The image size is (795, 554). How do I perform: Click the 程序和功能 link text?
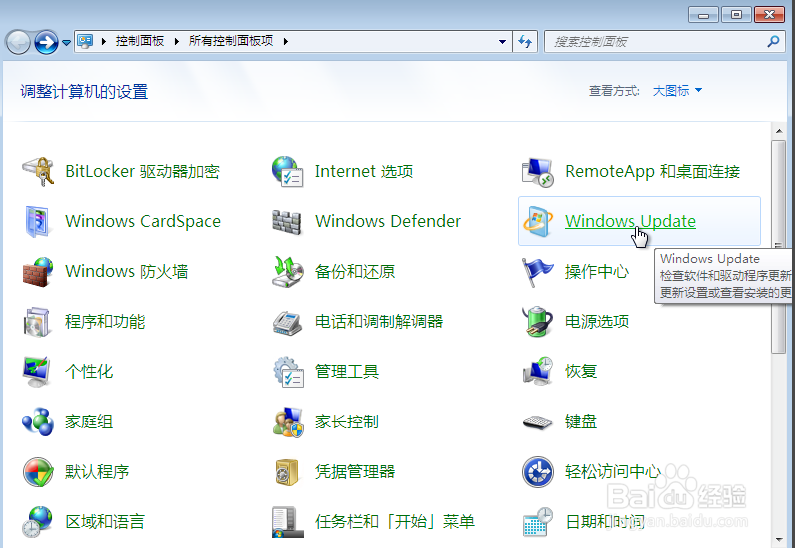pyautogui.click(x=105, y=321)
